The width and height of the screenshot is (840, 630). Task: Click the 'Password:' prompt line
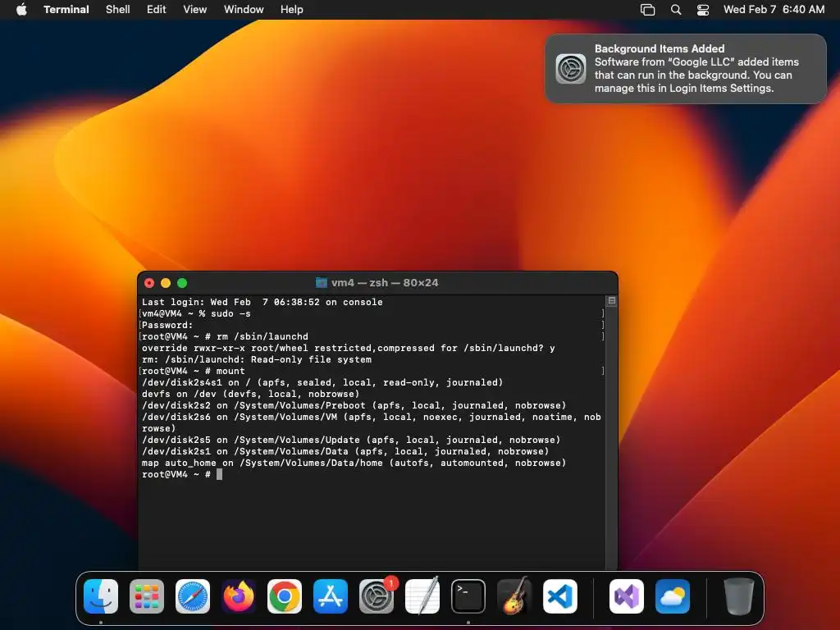tap(167, 325)
